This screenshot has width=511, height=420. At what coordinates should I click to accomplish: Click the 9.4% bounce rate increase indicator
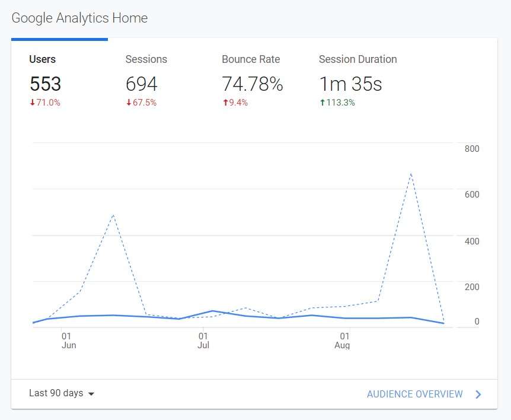coord(235,103)
